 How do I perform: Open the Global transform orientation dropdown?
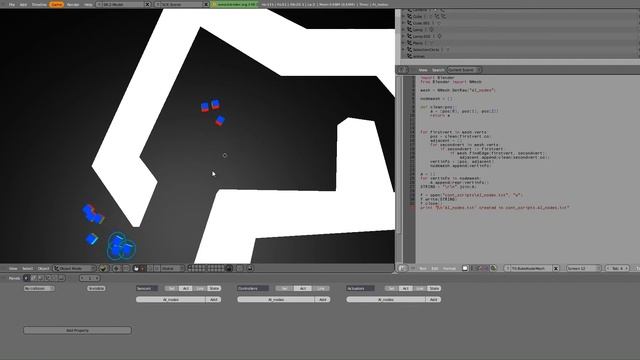173,269
